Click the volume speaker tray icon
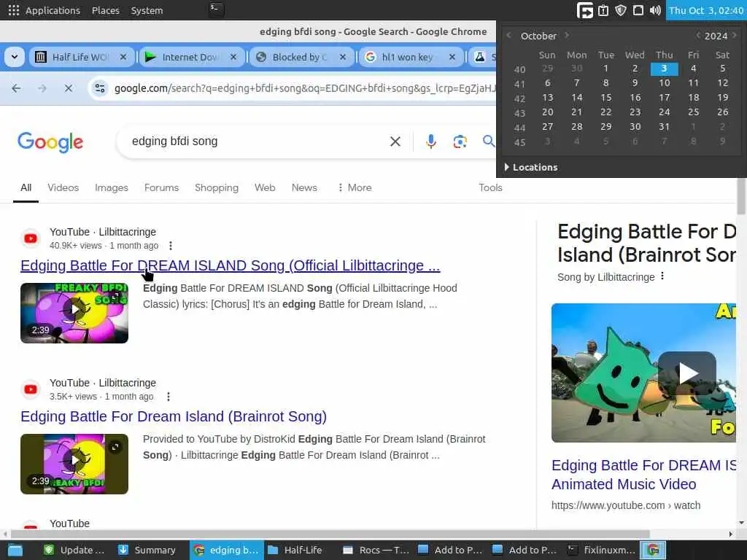The height and width of the screenshot is (560, 747). click(x=655, y=10)
